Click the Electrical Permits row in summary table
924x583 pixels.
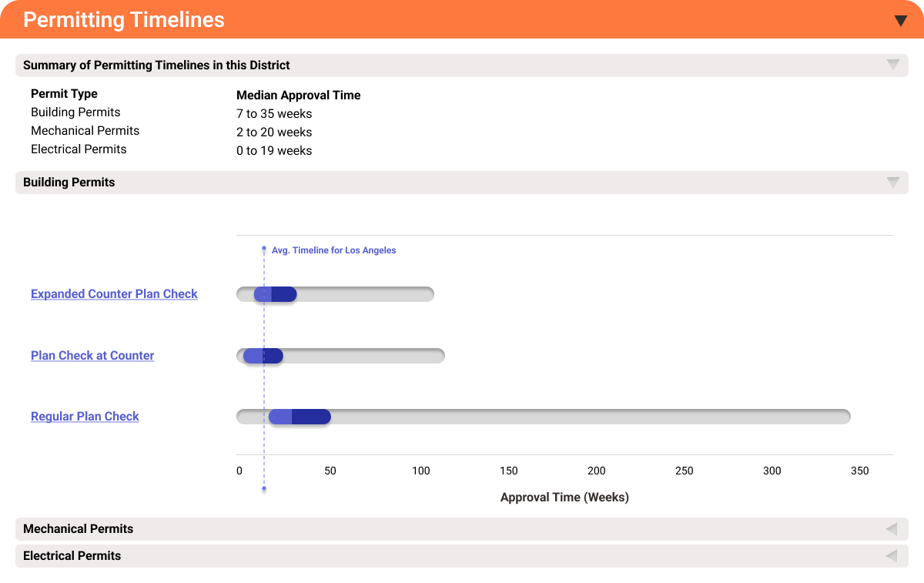coord(79,149)
